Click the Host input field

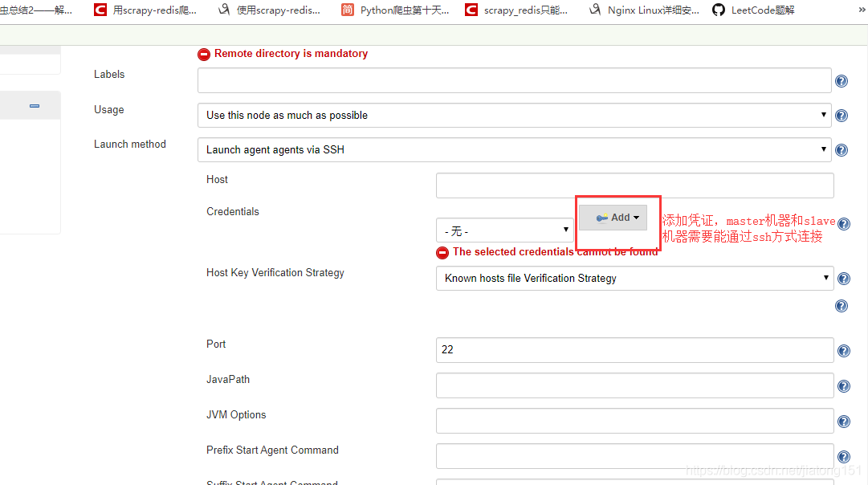pos(634,185)
